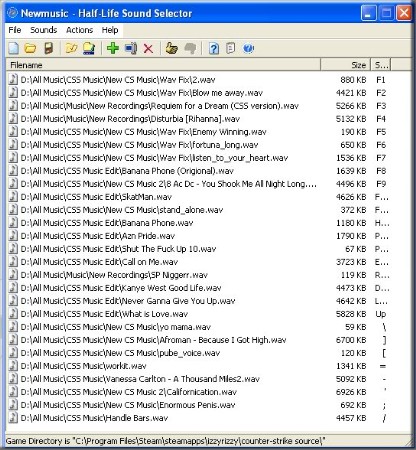This screenshot has width=416, height=450.
Task: Maximize the Half-Life Sound Selector window
Action: 386,13
